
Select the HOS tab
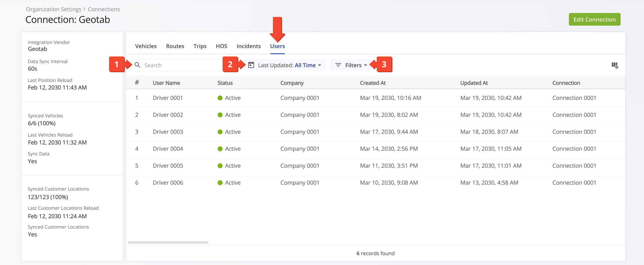221,46
